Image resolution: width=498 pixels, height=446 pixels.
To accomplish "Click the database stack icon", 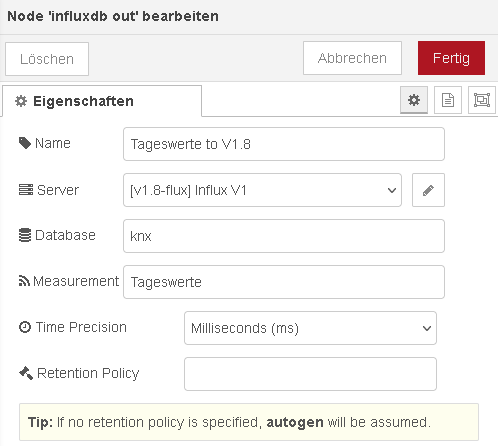I will point(25,235).
